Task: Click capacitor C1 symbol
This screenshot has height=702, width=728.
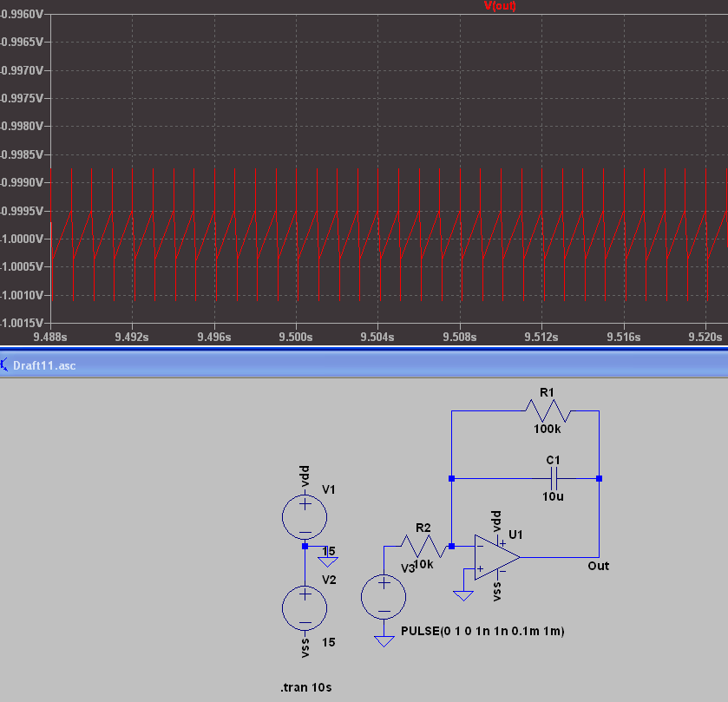Action: [x=553, y=478]
